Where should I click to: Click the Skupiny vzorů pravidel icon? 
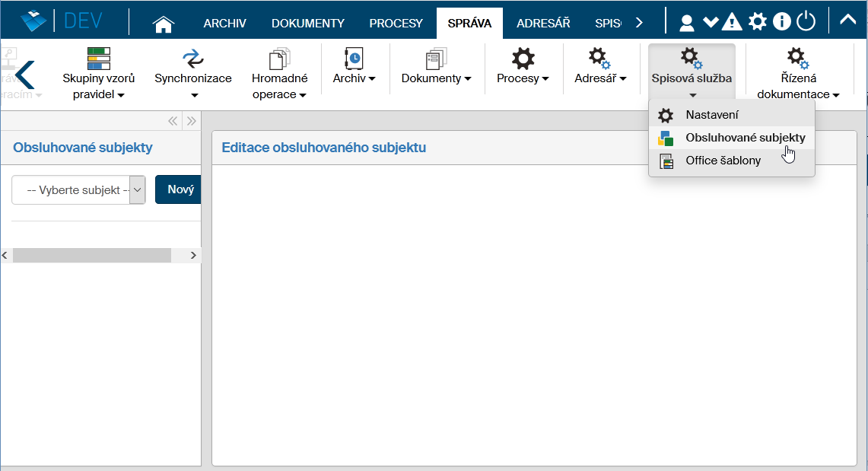[99, 59]
